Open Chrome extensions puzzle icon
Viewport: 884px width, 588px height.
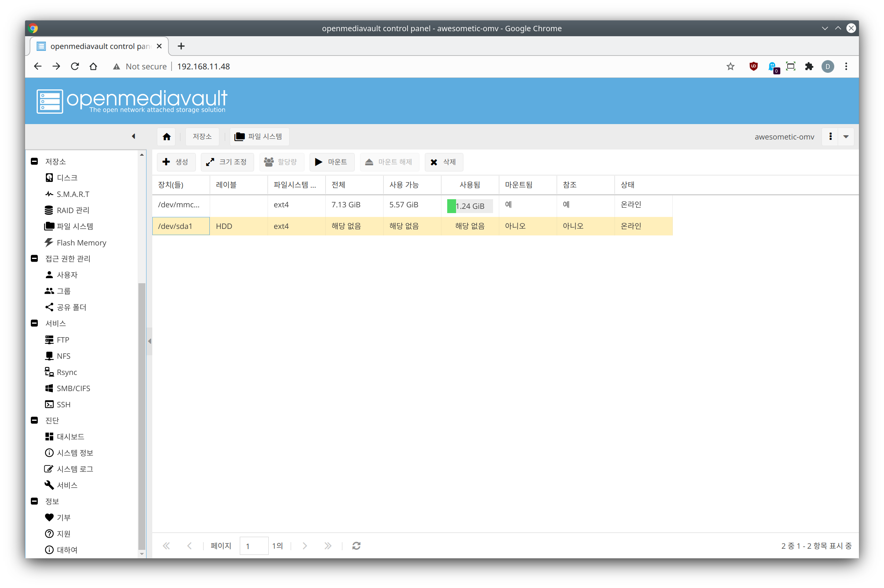[809, 66]
